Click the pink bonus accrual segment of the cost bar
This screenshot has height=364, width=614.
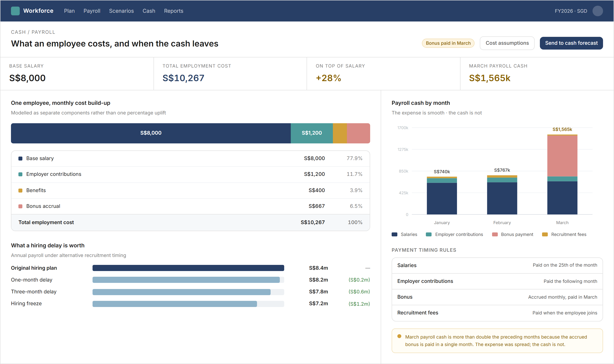[358, 133]
